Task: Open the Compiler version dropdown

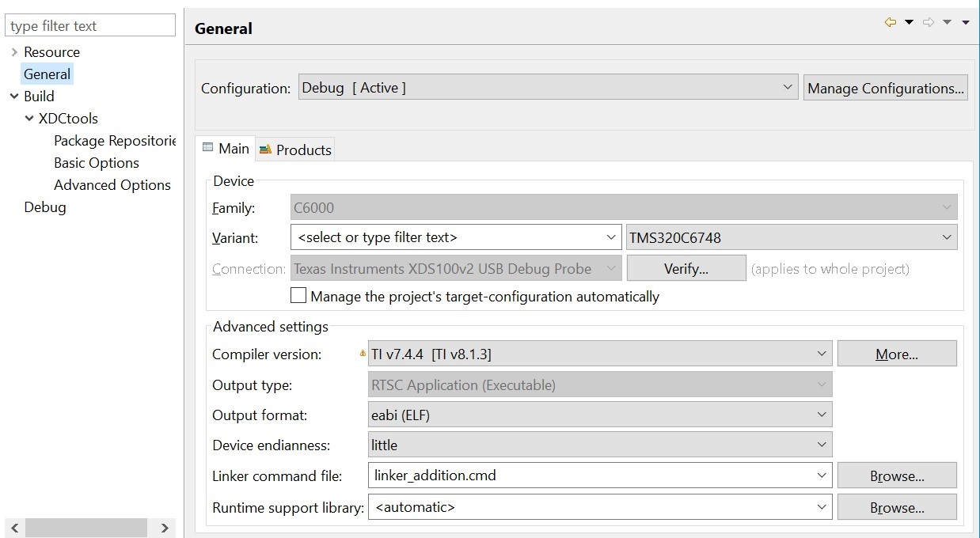Action: point(600,354)
